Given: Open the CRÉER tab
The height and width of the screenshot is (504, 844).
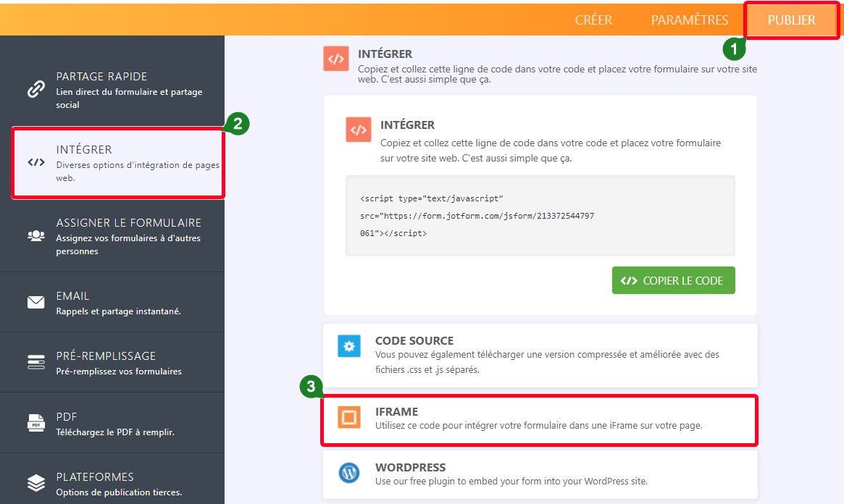Looking at the screenshot, I should [593, 20].
